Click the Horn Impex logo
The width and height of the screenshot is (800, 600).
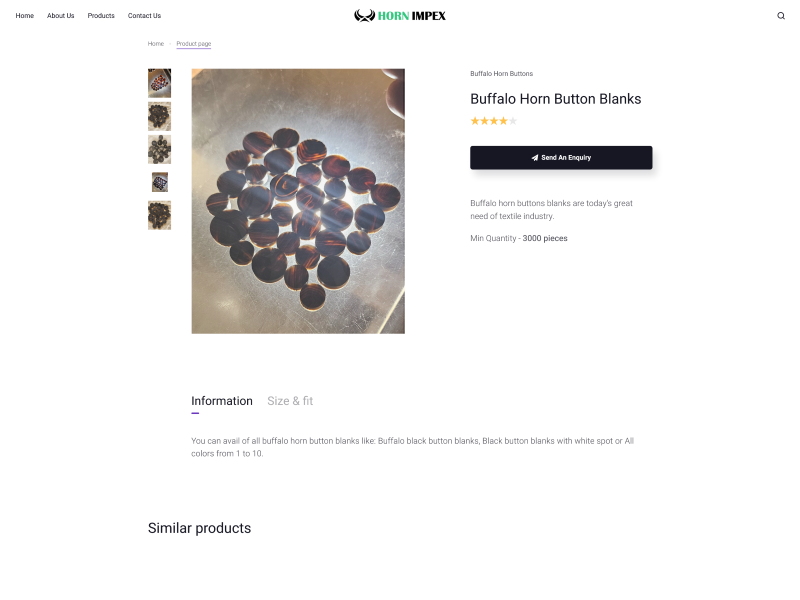(x=400, y=16)
